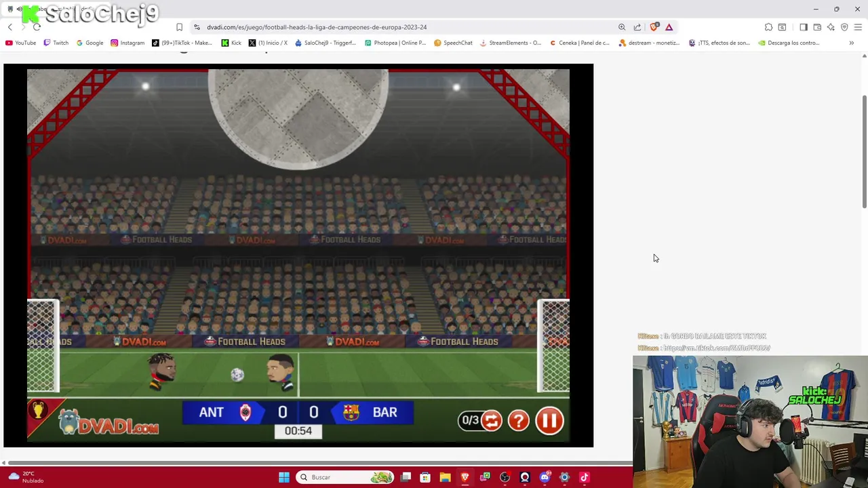Open the TikTok - Make bookmark
The image size is (868, 488).
pyautogui.click(x=182, y=43)
